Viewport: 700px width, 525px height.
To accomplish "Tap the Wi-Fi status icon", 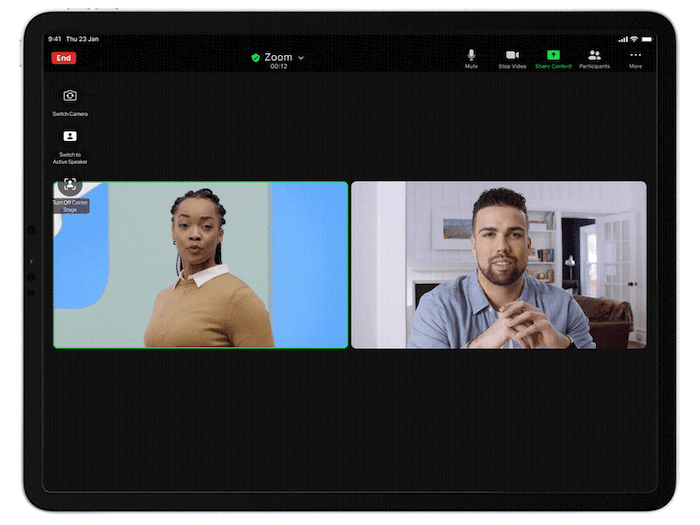I will tap(633, 39).
